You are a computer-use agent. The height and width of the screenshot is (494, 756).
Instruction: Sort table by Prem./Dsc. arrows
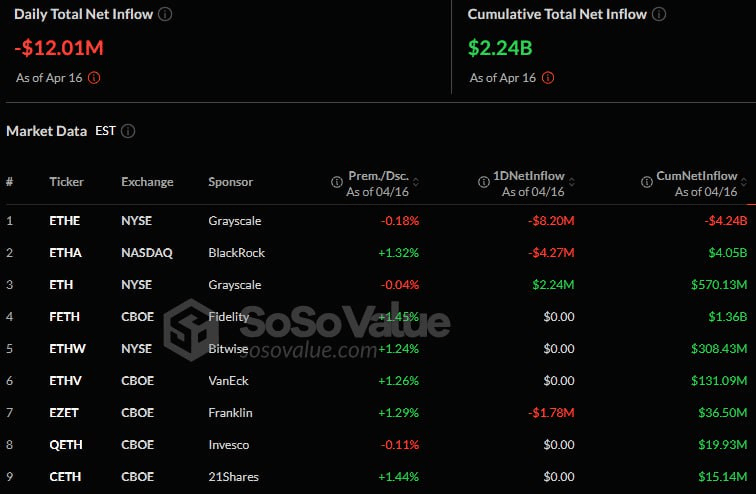(416, 182)
